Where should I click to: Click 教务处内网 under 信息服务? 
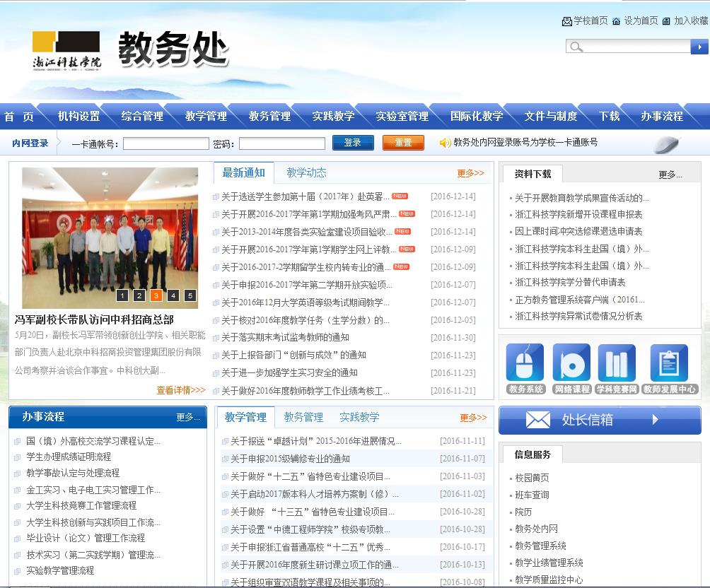tap(536, 529)
